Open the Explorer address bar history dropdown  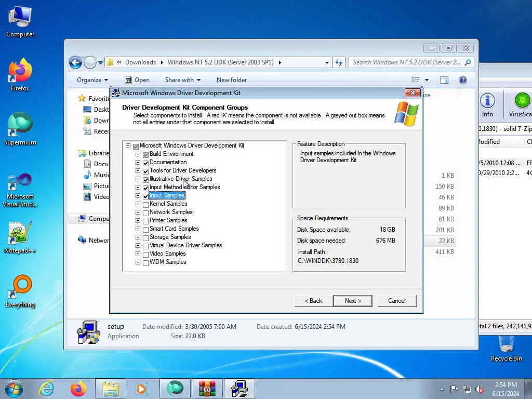(x=327, y=62)
